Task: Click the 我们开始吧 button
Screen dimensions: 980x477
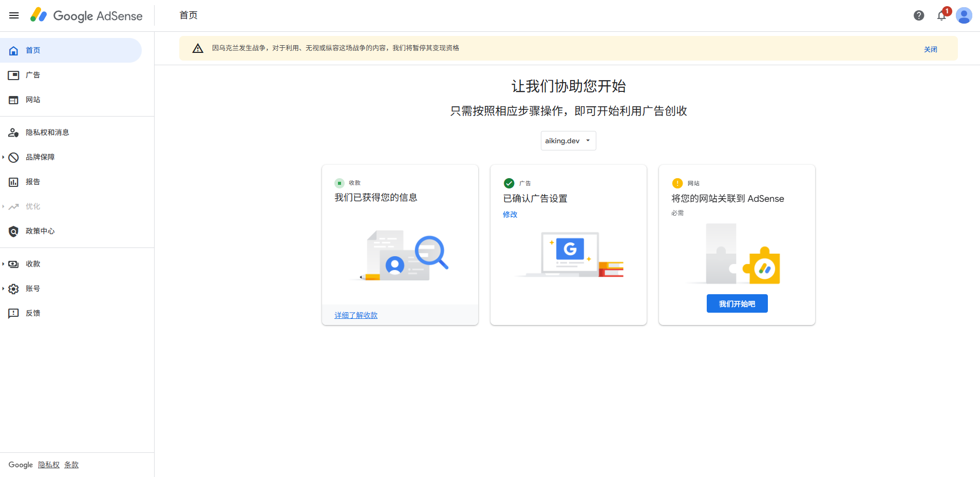Action: click(737, 303)
